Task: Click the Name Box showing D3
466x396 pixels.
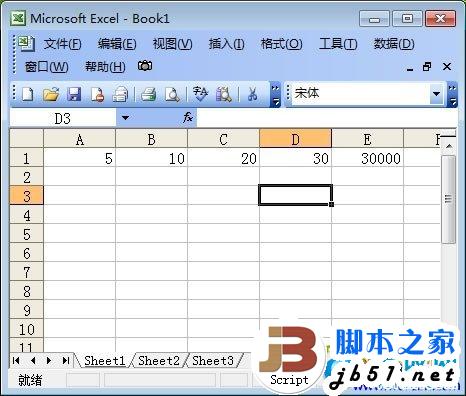Action: click(63, 118)
